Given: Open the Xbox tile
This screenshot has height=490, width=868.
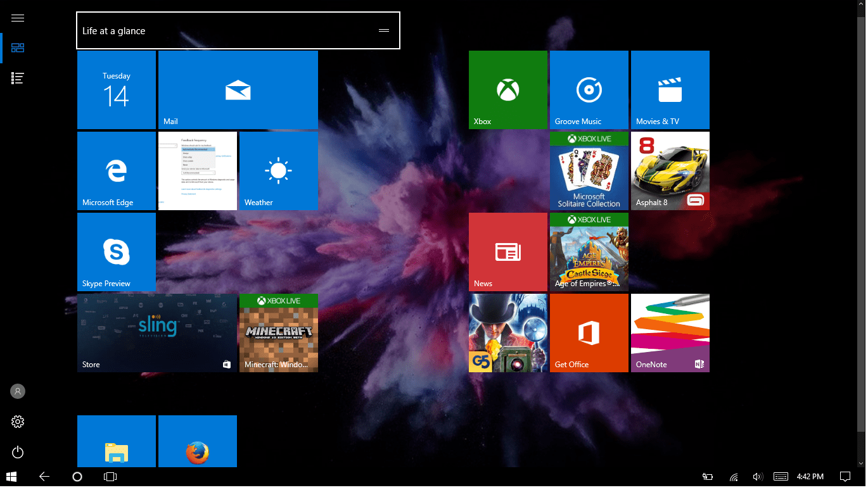Looking at the screenshot, I should coord(508,90).
